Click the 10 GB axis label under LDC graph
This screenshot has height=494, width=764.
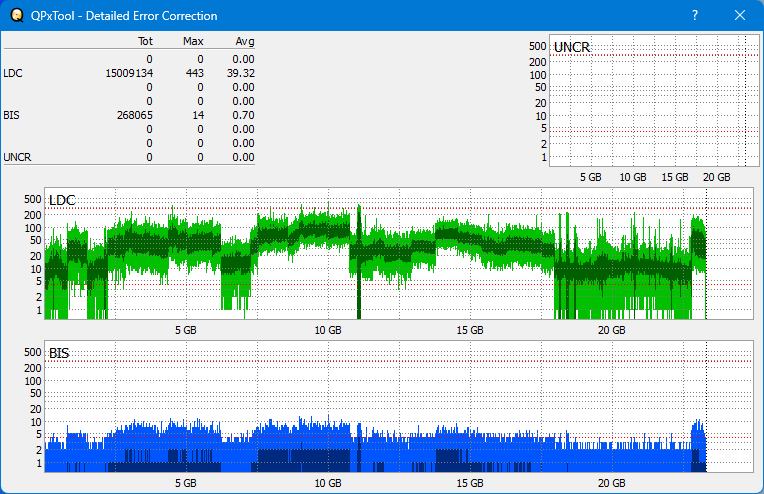[x=328, y=330]
